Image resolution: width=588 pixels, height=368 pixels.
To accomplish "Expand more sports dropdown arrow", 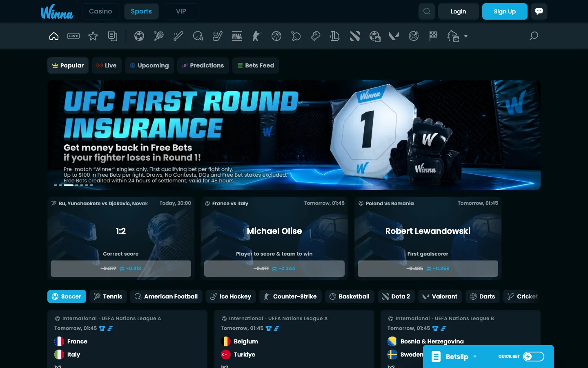I will click(466, 36).
